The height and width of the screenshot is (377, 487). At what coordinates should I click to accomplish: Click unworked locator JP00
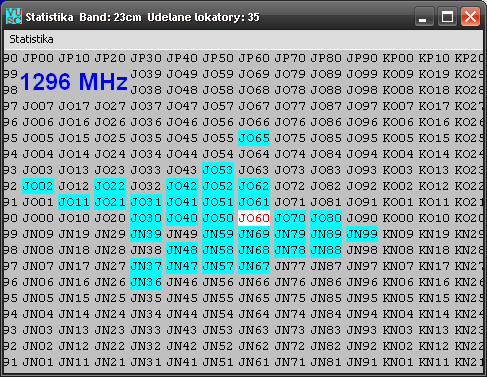38,58
